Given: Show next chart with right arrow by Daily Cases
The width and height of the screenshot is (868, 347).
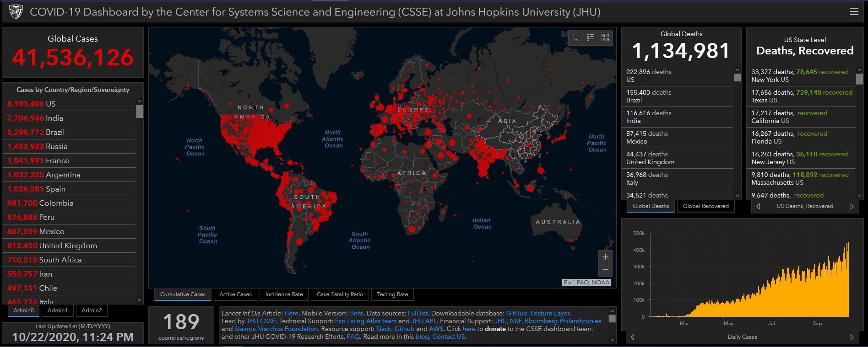Looking at the screenshot, I should (852, 337).
